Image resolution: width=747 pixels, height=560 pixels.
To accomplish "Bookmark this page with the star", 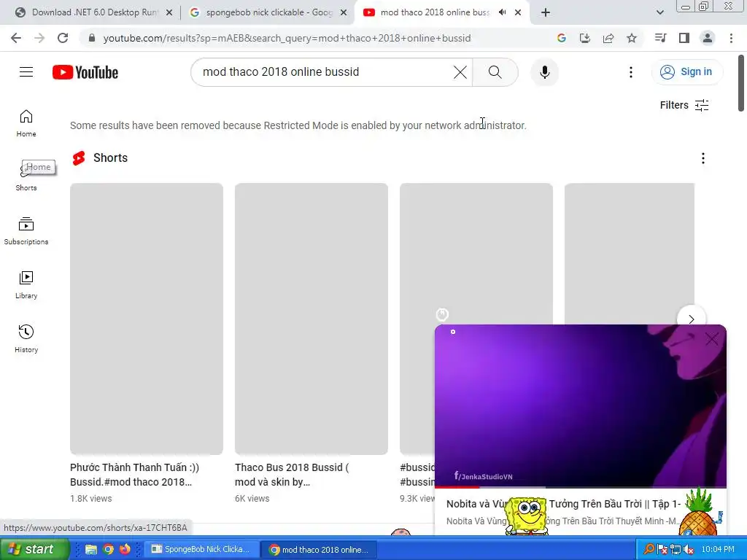I will pos(632,38).
